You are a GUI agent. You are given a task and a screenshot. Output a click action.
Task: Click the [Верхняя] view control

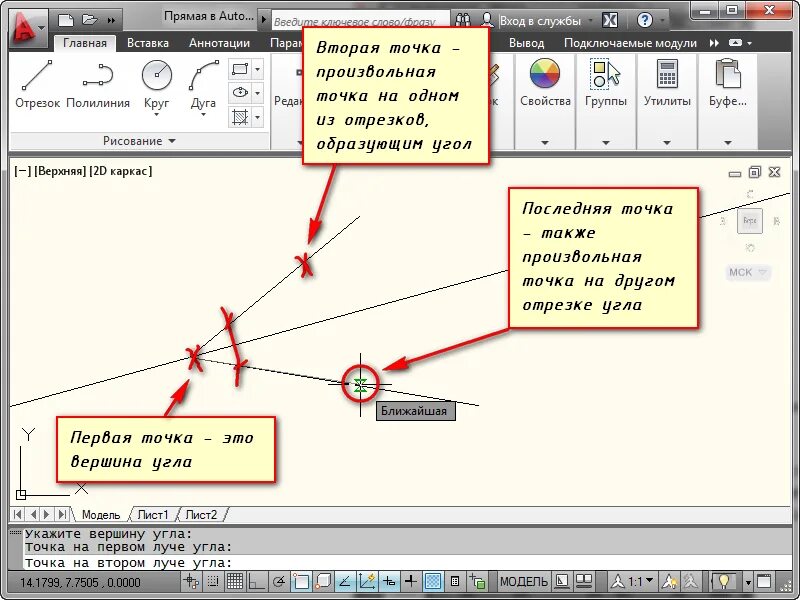[60, 171]
